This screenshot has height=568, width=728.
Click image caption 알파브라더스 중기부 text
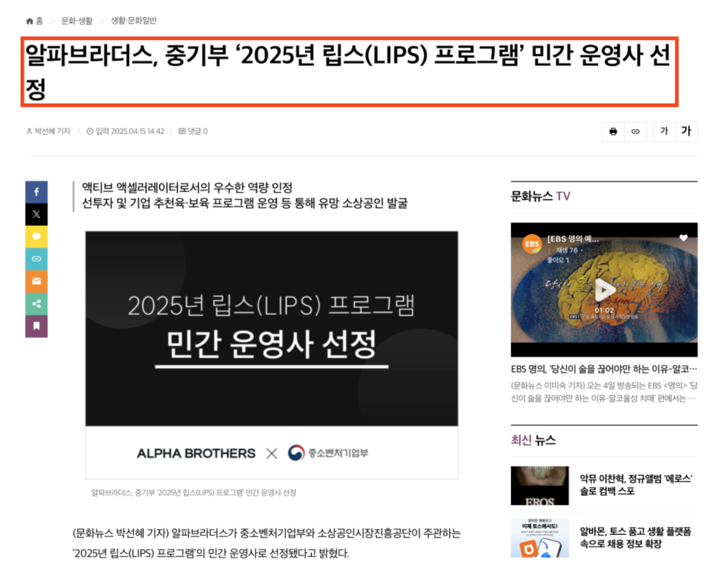[194, 492]
